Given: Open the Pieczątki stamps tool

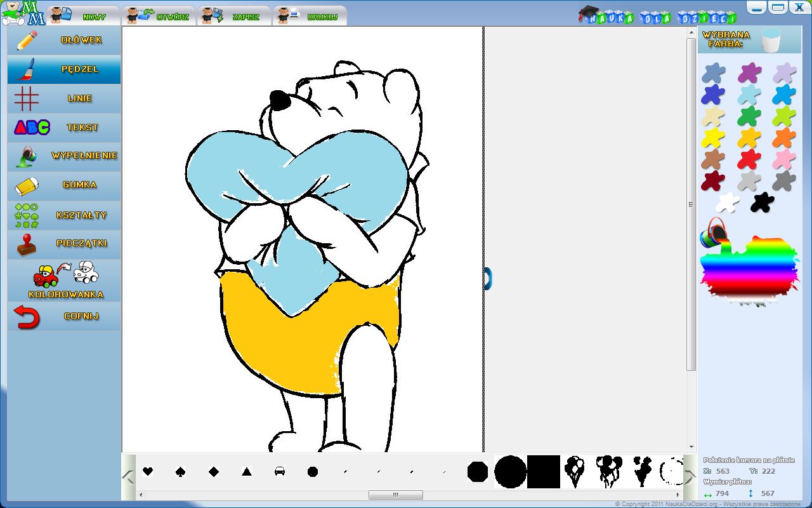Looking at the screenshot, I should [63, 244].
